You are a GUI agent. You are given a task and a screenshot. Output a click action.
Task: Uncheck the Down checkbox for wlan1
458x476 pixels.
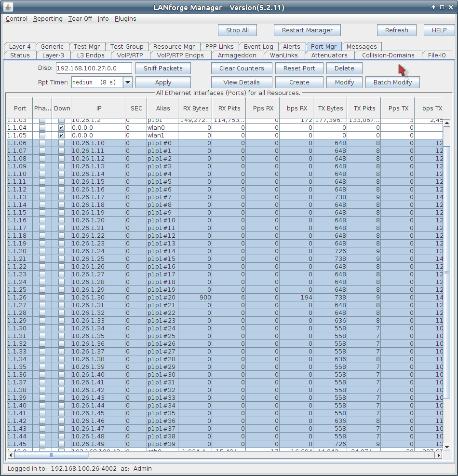[x=61, y=136]
